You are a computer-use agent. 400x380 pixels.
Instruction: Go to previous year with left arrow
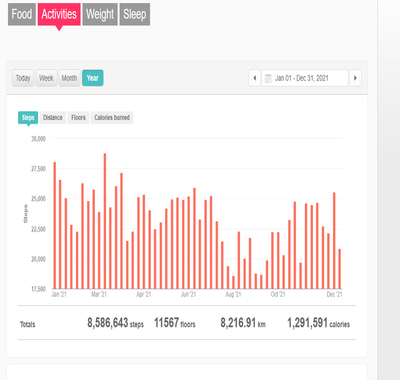coord(255,78)
